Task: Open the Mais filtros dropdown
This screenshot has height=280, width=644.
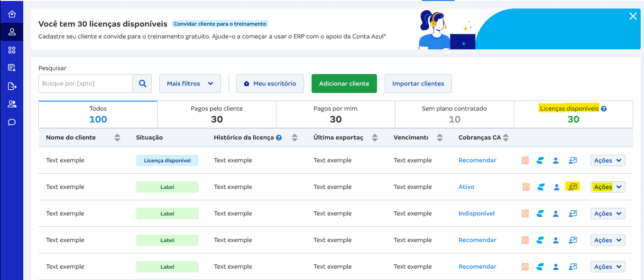Action: [190, 83]
